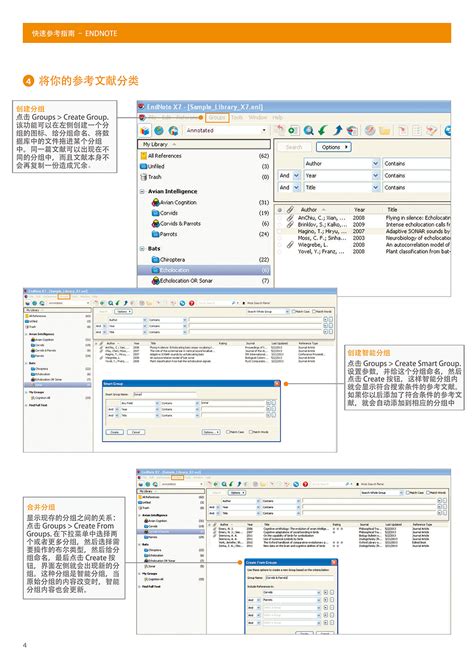474x670 pixels.
Task: Click read/unread dot column header, top window
Action: [280, 210]
